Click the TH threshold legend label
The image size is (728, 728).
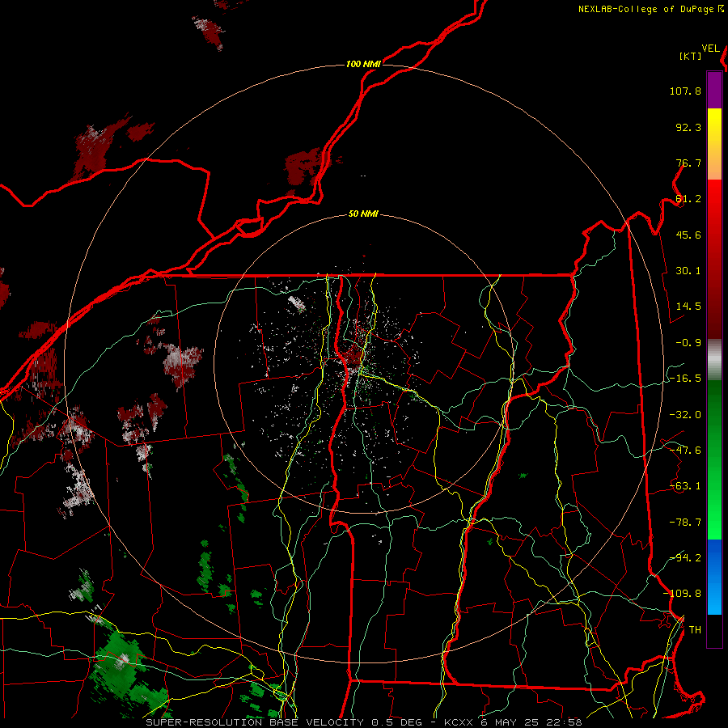pyautogui.click(x=695, y=630)
